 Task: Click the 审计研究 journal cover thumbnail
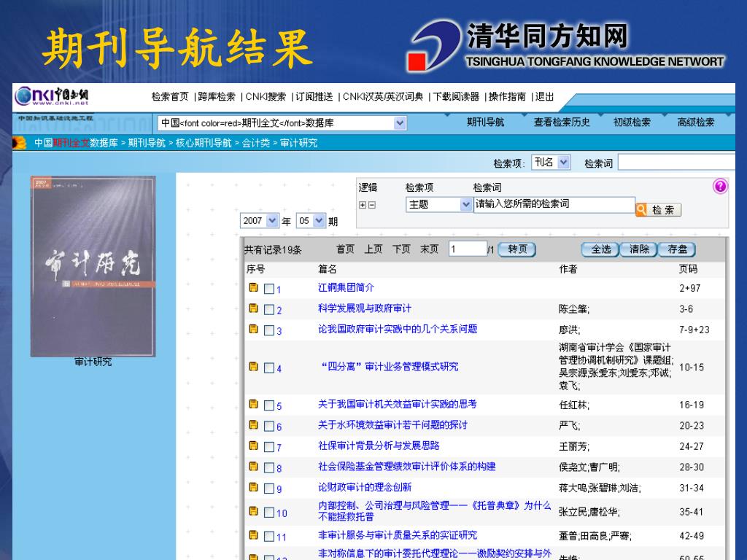pyautogui.click(x=93, y=266)
